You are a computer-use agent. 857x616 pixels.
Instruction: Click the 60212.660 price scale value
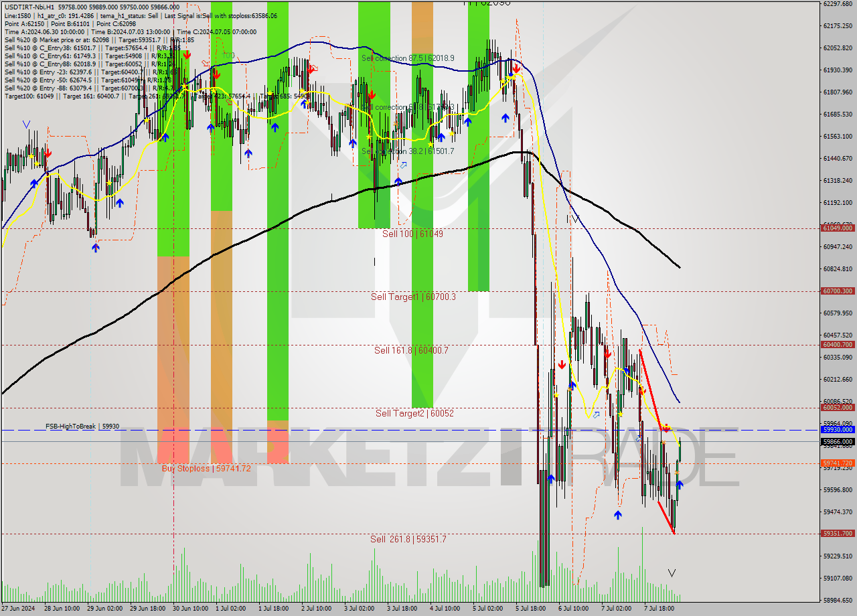click(x=837, y=379)
